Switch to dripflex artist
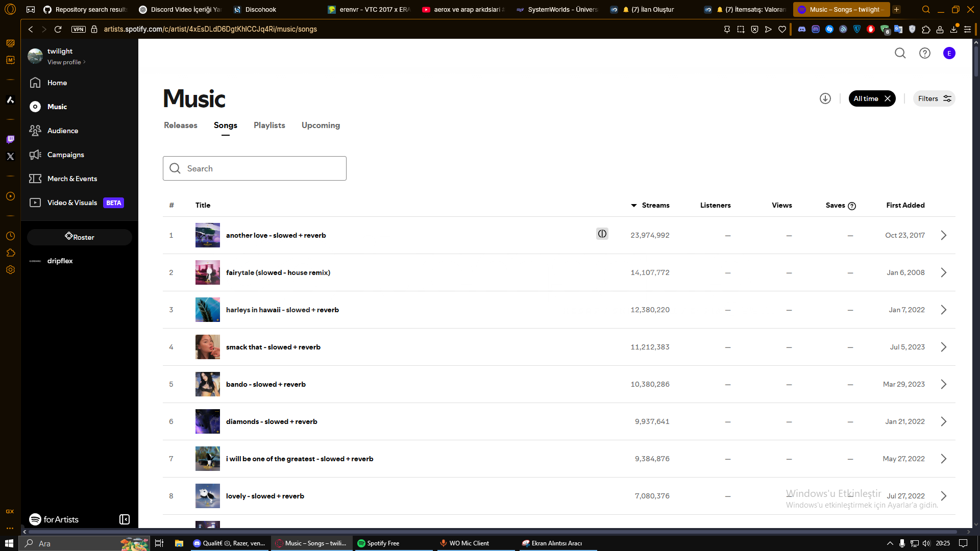 60,261
